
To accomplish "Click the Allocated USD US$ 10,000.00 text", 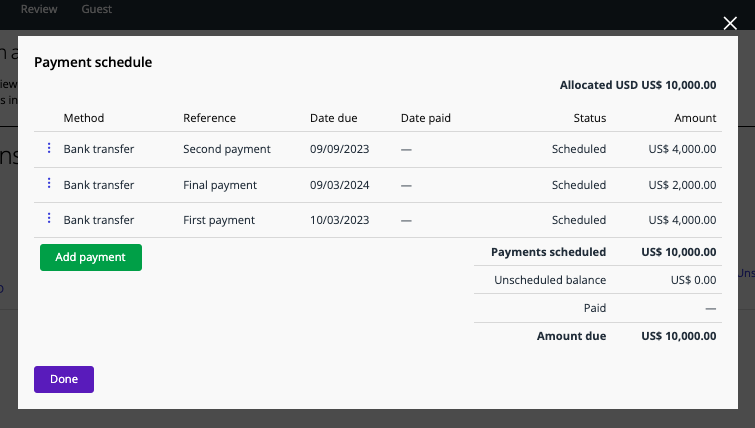I will [638, 85].
